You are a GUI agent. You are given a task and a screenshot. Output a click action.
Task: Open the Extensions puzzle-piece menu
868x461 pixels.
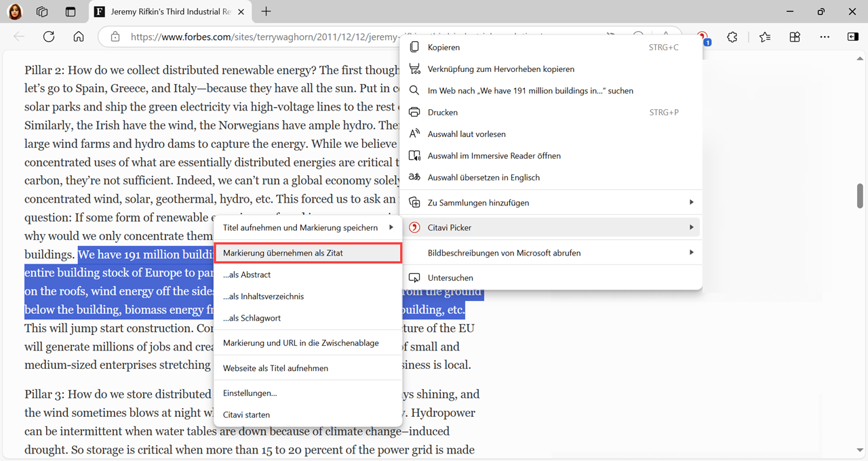click(732, 37)
